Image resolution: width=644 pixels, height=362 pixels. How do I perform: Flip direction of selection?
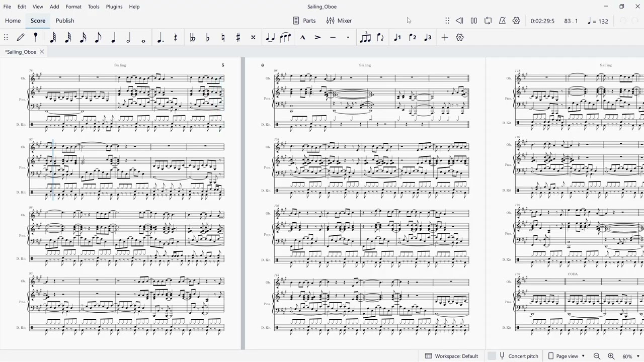click(x=380, y=37)
